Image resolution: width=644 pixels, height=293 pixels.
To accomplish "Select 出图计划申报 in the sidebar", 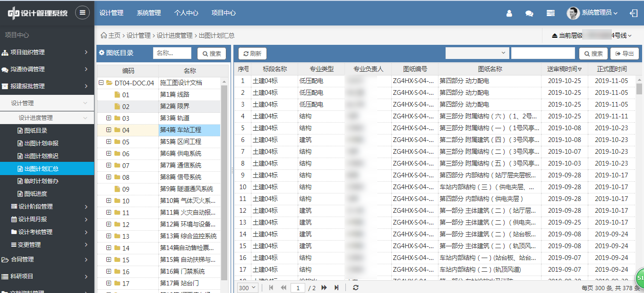I will click(41, 143).
